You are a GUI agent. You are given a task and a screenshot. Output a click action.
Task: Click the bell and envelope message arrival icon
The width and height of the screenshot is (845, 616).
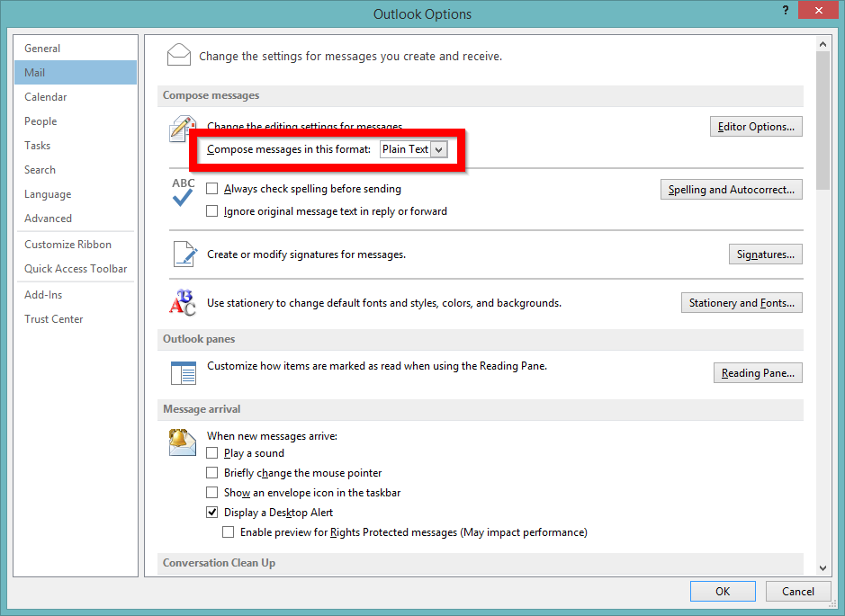pos(182,442)
